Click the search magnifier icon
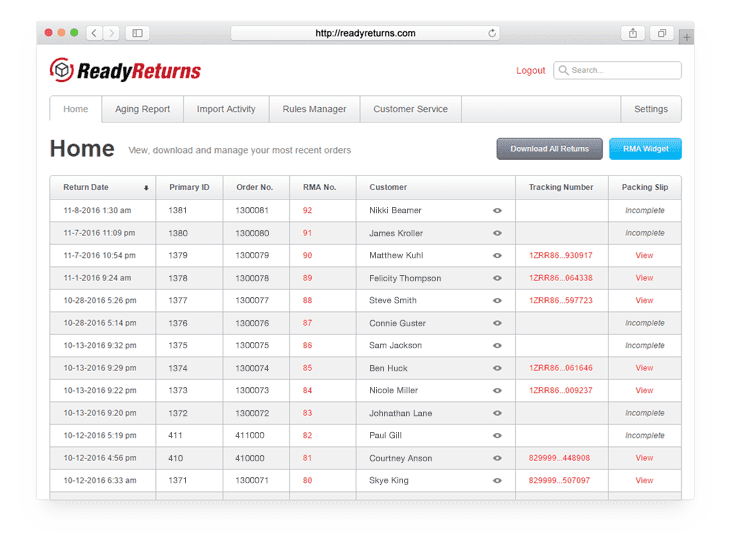 pyautogui.click(x=563, y=70)
